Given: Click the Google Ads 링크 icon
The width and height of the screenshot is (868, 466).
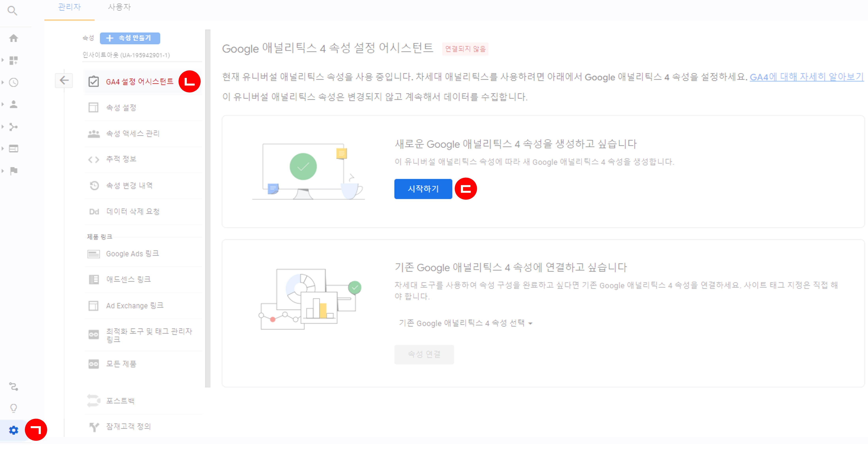Looking at the screenshot, I should [x=94, y=254].
